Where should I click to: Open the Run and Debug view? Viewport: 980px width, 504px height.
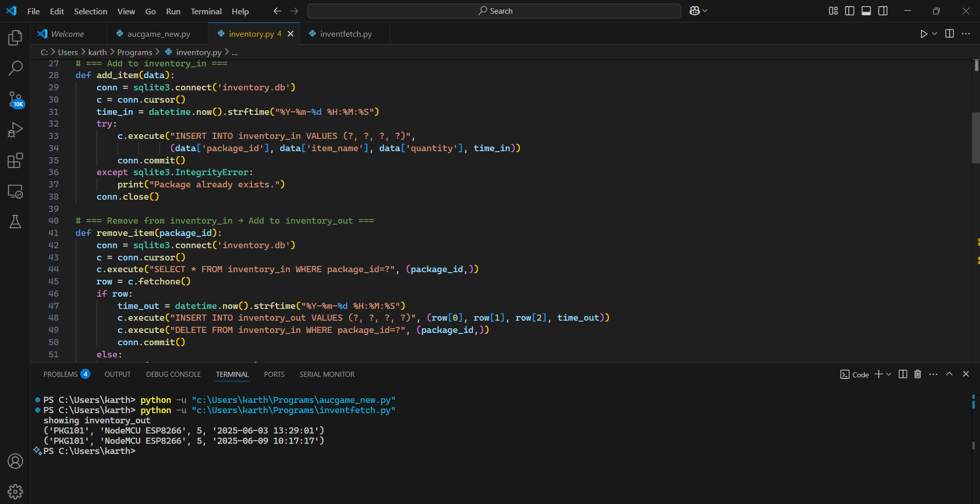(15, 130)
